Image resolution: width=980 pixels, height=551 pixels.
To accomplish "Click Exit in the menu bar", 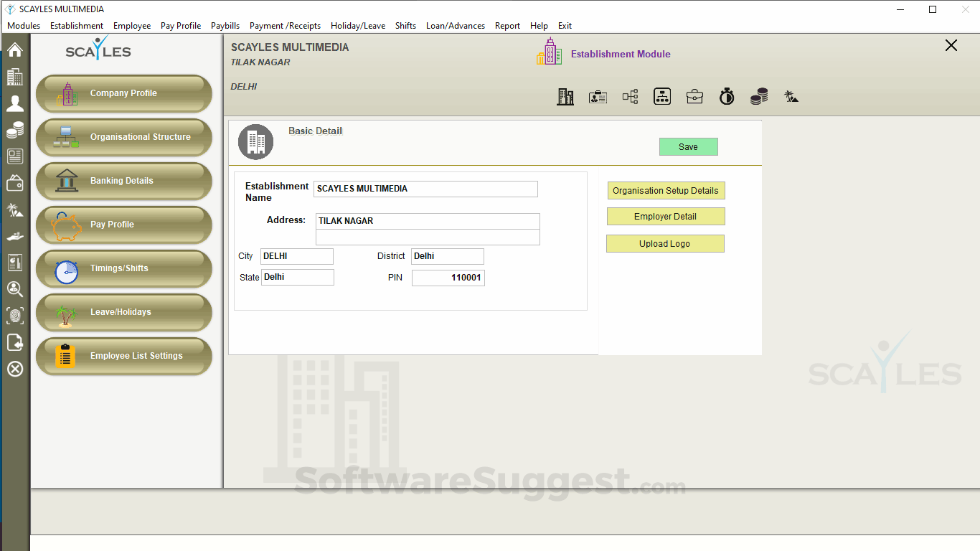I will tap(565, 26).
